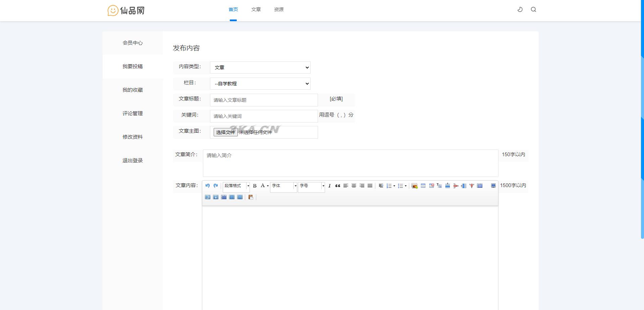
Task: Click the insert image icon in the editor
Action: point(415,186)
